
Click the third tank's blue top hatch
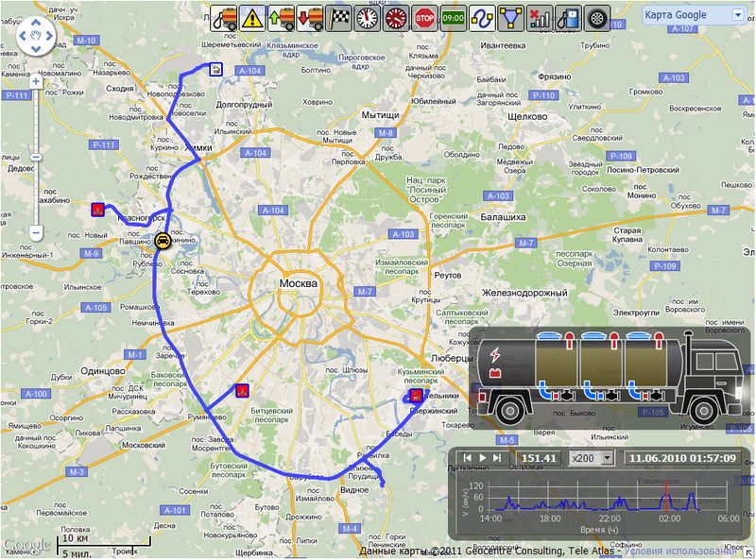[x=638, y=335]
